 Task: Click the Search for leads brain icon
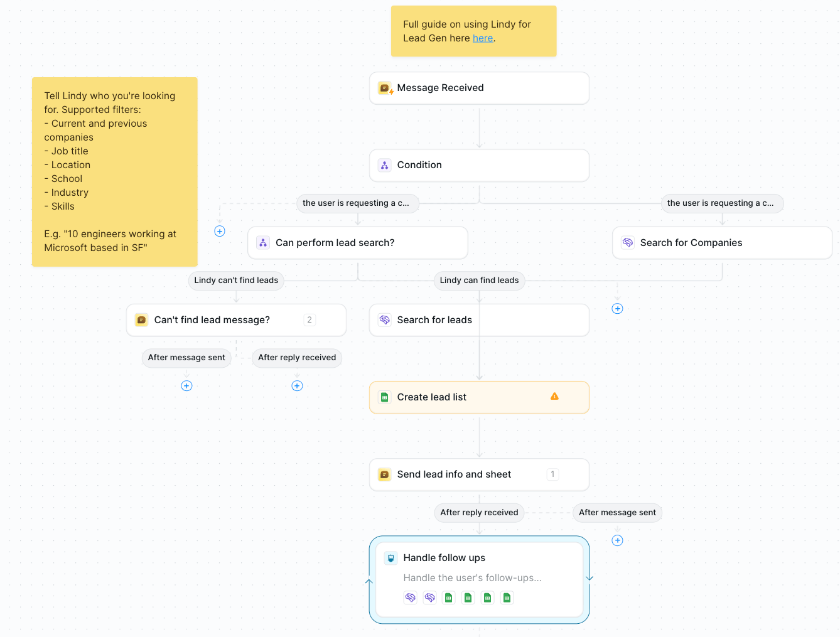pyautogui.click(x=385, y=320)
